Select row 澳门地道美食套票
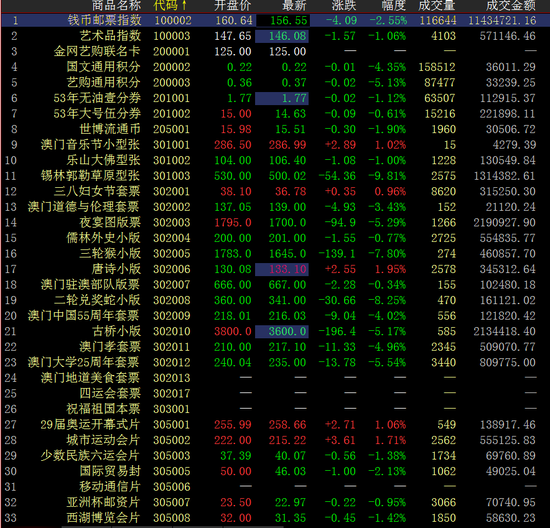This screenshot has width=550, height=528. [275, 378]
